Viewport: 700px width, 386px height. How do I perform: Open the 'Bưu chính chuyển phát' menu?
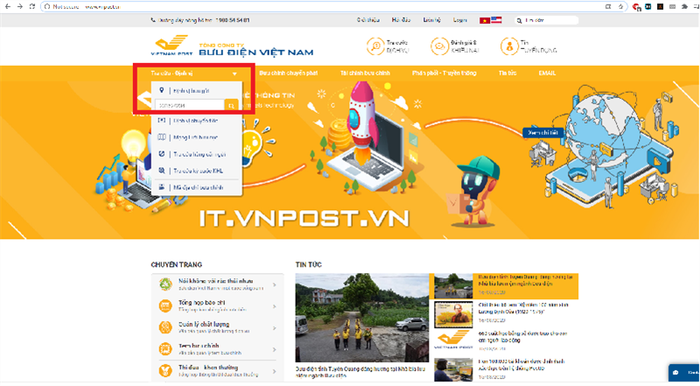288,73
